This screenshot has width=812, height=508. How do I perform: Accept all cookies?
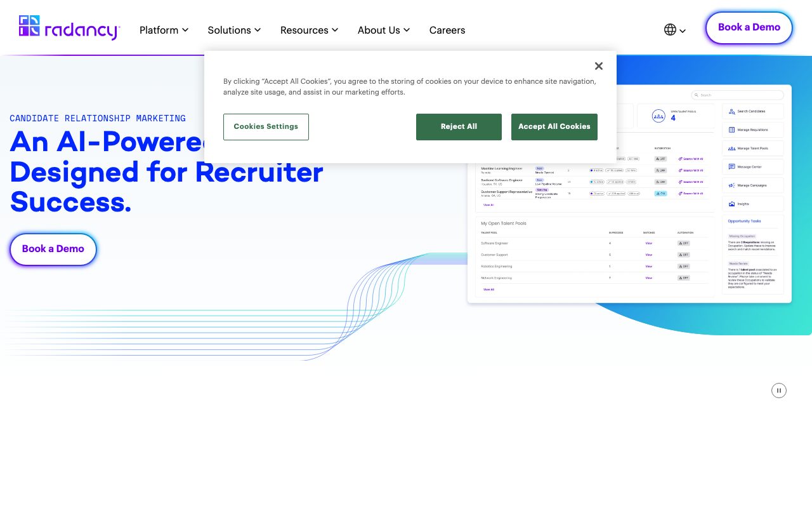(554, 126)
